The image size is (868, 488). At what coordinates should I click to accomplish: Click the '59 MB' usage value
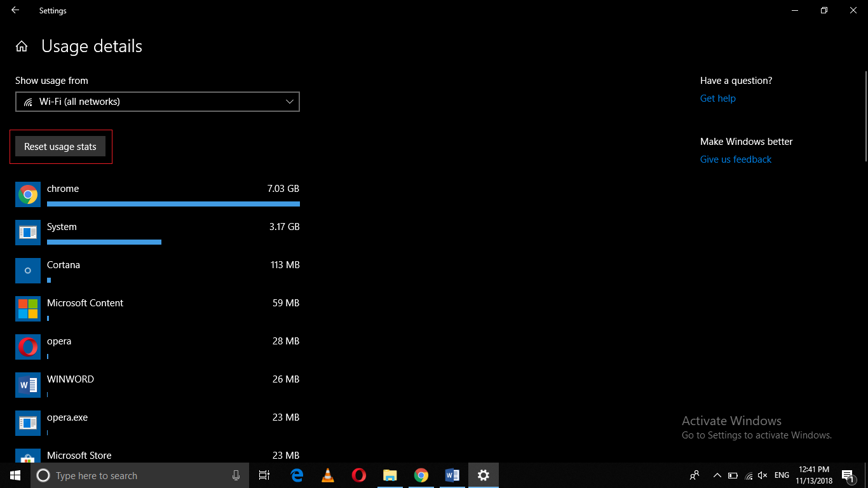286,303
